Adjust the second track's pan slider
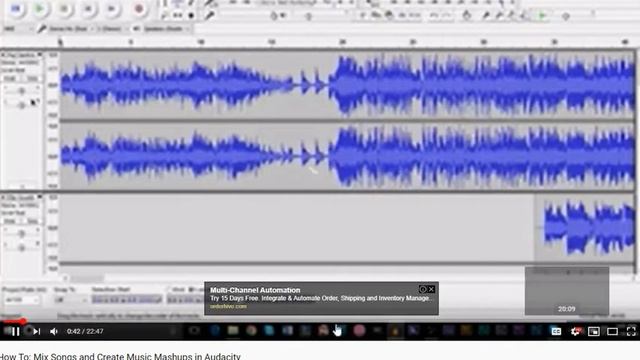Image resolution: width=640 pixels, height=360 pixels. click(21, 247)
